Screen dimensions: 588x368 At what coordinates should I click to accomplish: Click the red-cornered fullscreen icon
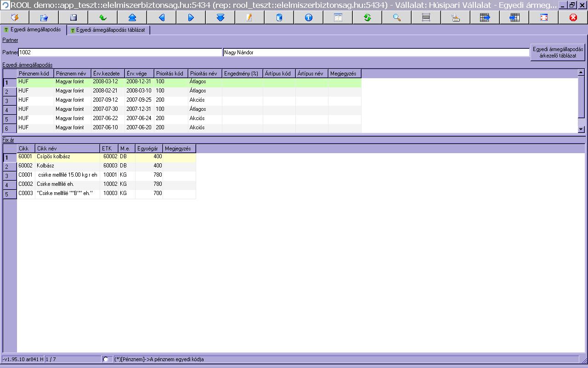click(544, 17)
